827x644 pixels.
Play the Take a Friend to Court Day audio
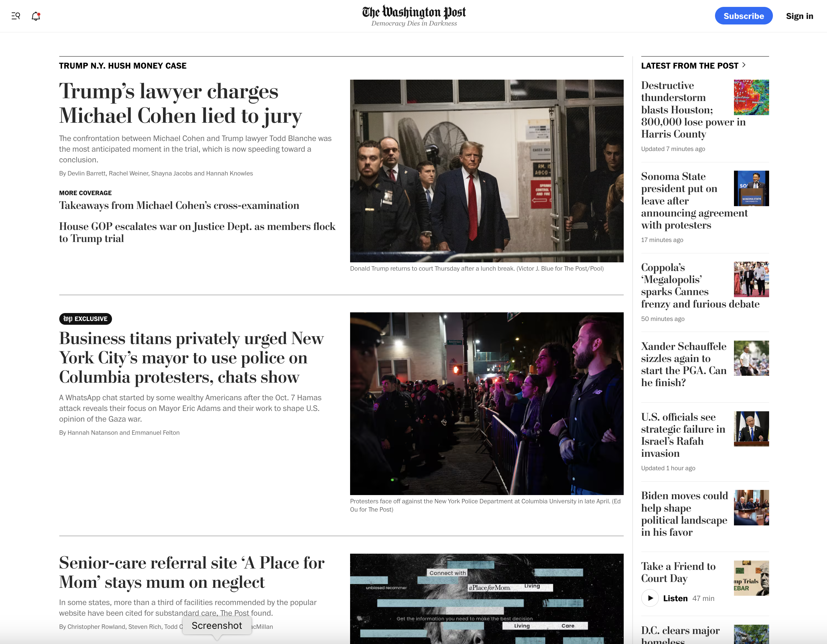(650, 598)
